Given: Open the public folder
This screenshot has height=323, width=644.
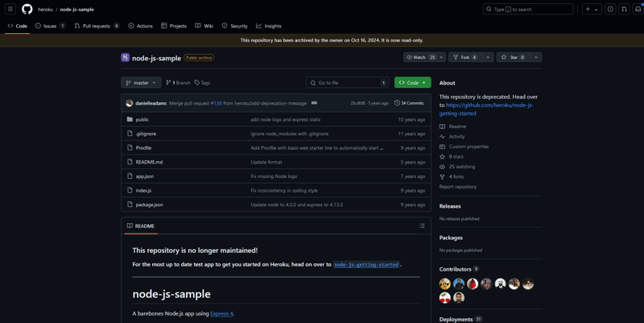Looking at the screenshot, I should (x=142, y=119).
